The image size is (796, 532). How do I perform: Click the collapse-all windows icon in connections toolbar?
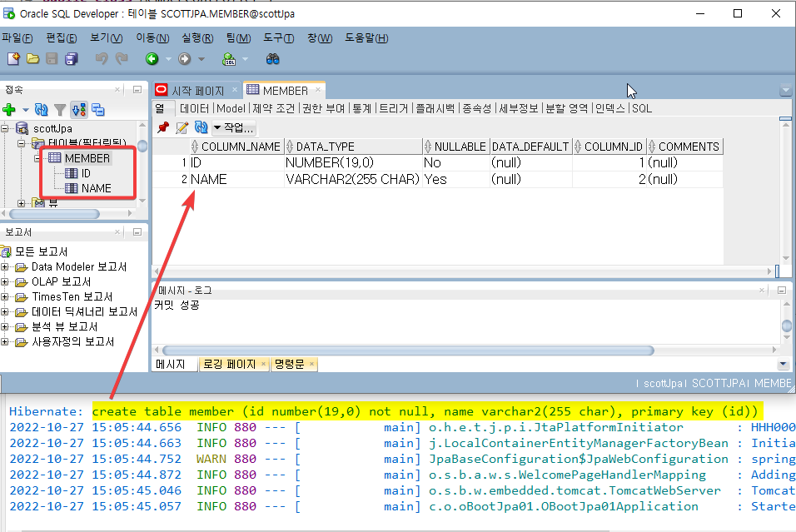[98, 109]
